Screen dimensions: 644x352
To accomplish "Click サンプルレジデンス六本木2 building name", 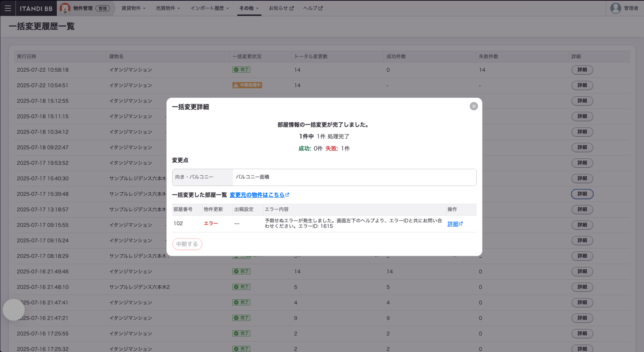I will (x=139, y=287).
